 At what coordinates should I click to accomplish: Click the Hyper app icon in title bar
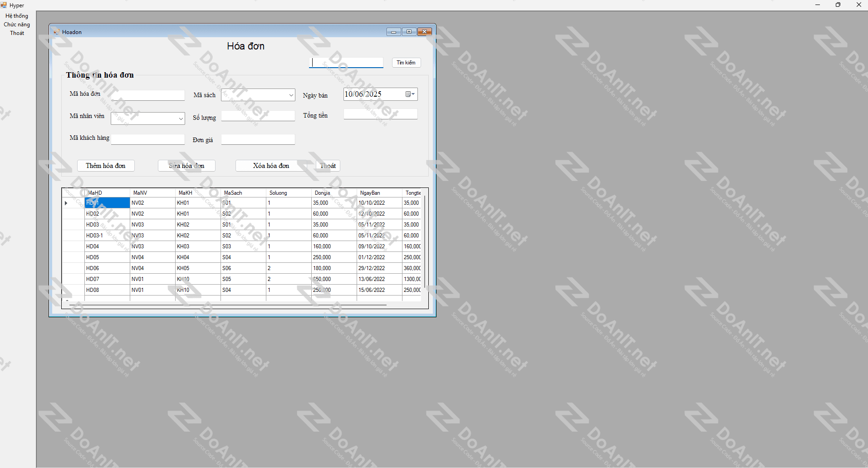[4, 5]
